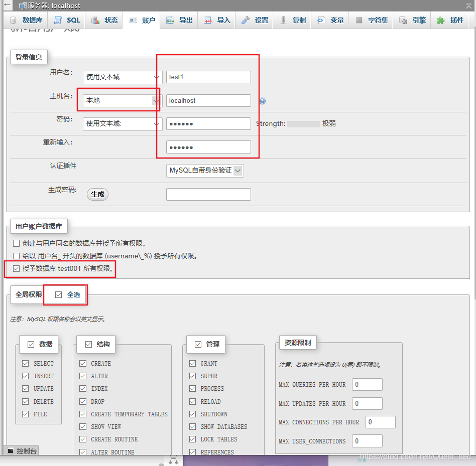Uncheck the LOCK TABLES privilege
The height and width of the screenshot is (466, 476).
(192, 439)
